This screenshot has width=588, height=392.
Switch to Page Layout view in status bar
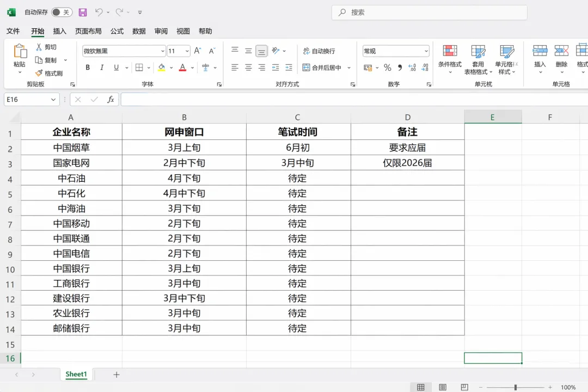pyautogui.click(x=443, y=387)
